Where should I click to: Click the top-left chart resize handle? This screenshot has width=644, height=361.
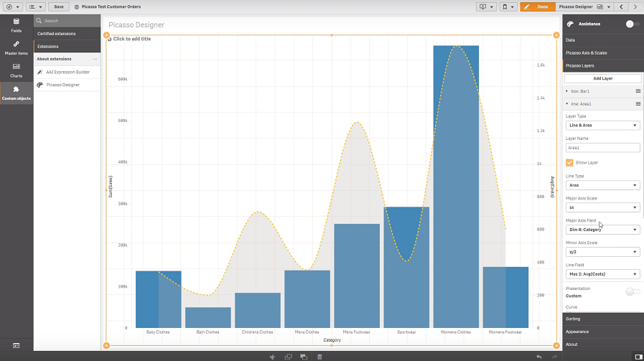[106, 35]
